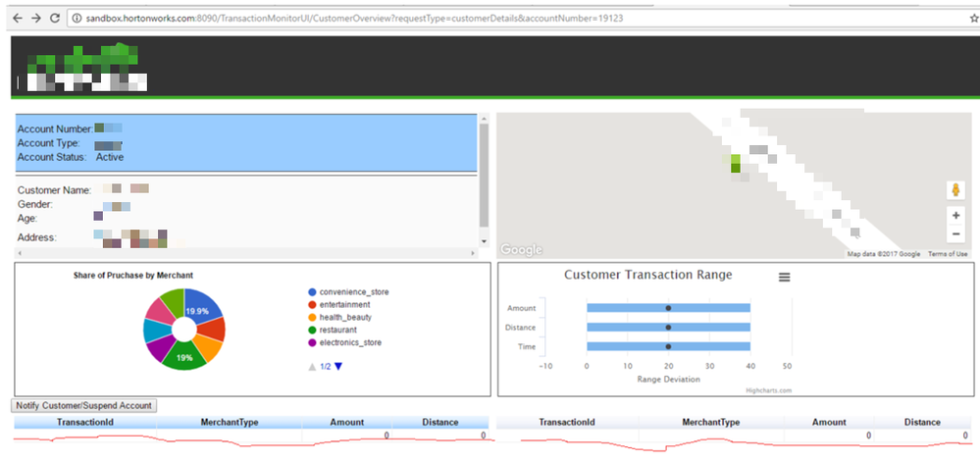
Task: Sort left table by MerchantType header
Action: pyautogui.click(x=229, y=422)
